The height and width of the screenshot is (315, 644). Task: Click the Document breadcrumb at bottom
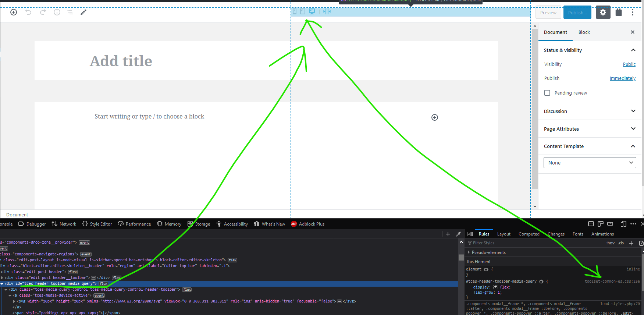[x=17, y=215]
